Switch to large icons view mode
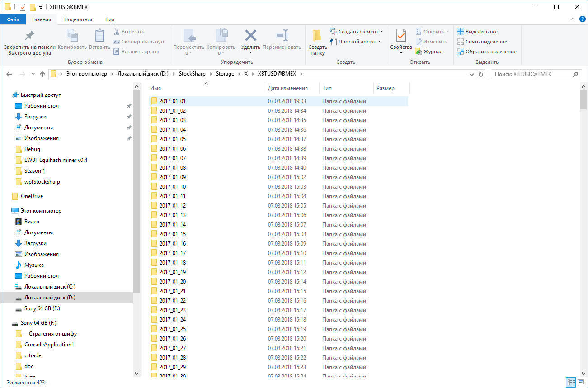Screen dimensions: 588x388 (x=580, y=383)
